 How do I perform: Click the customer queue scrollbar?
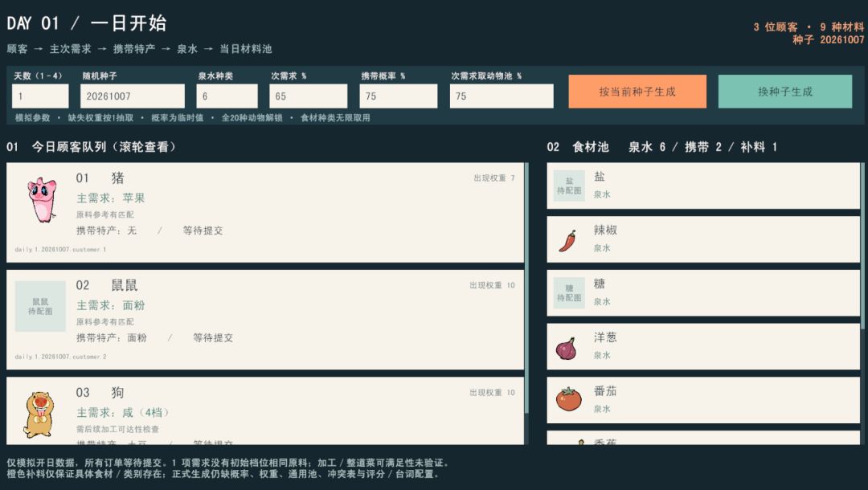tap(526, 288)
